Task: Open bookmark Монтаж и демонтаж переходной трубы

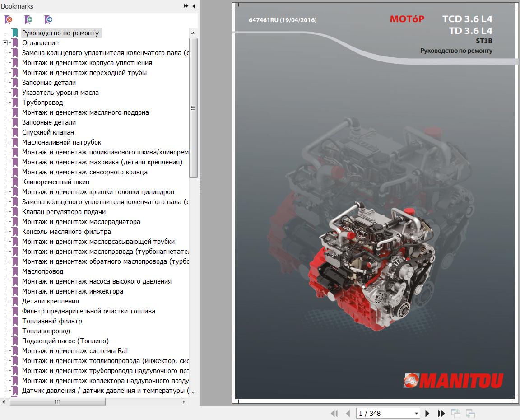Action: pos(84,73)
